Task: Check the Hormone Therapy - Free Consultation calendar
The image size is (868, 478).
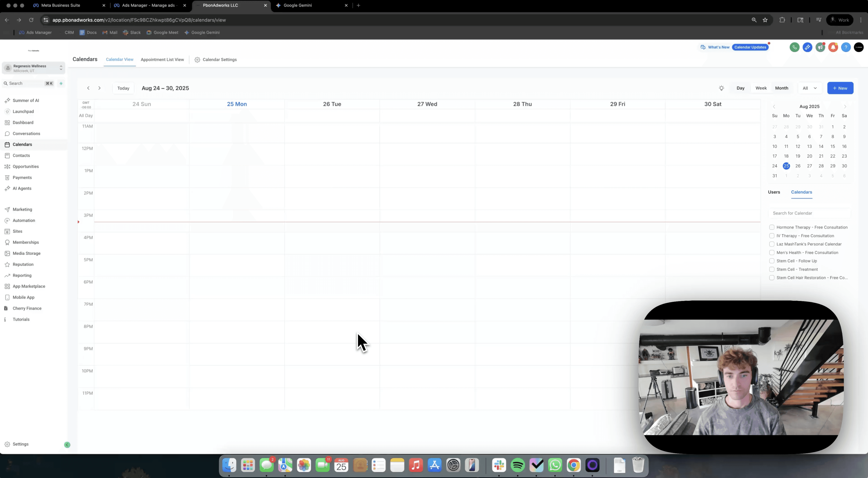Action: pyautogui.click(x=772, y=227)
